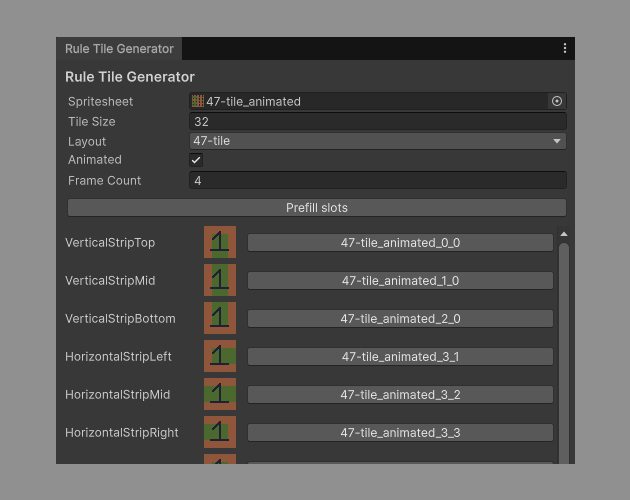Screen dimensions: 630x500
Task: Click the VerticalStripBottom label
Action: coord(120,319)
